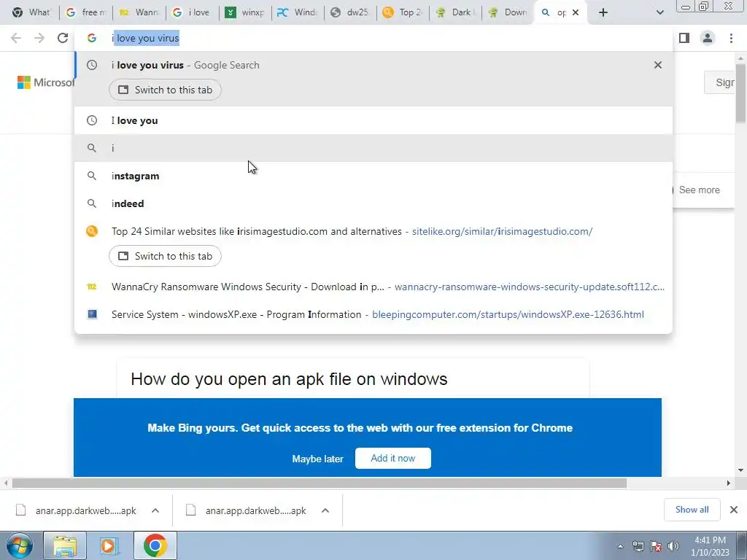Viewport: 747px width, 560px height.
Task: Close the downloads bar
Action: pos(734,510)
